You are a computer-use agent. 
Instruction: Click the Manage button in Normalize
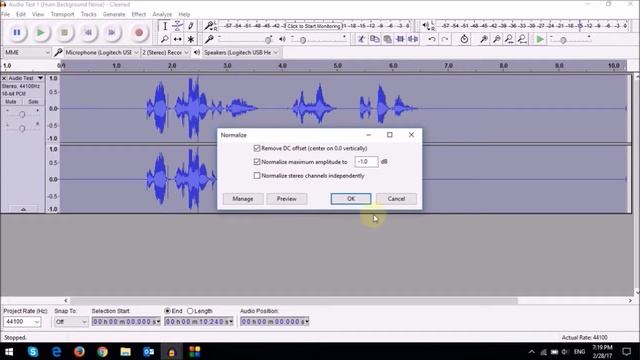click(243, 199)
